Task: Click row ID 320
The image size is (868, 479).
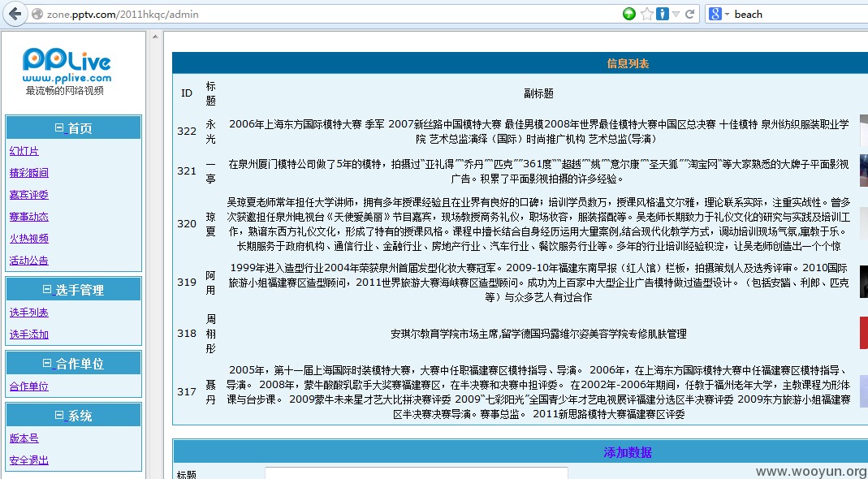Action: click(x=187, y=224)
